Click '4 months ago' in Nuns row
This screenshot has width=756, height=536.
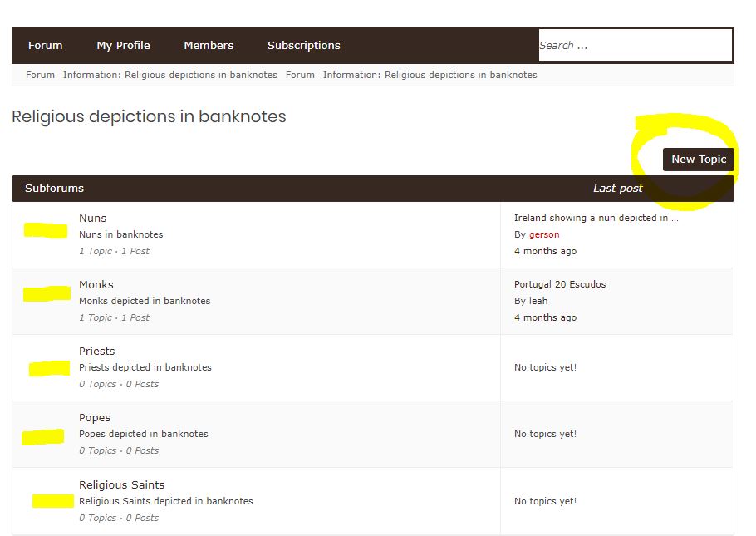coord(545,251)
